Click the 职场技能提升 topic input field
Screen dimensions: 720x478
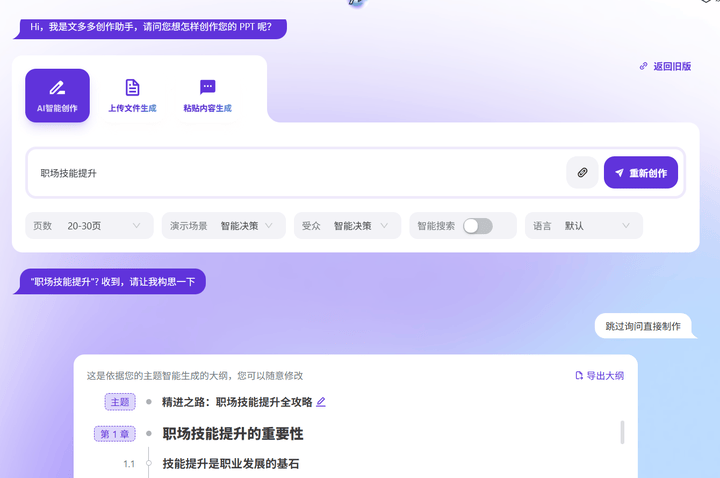tap(300, 173)
